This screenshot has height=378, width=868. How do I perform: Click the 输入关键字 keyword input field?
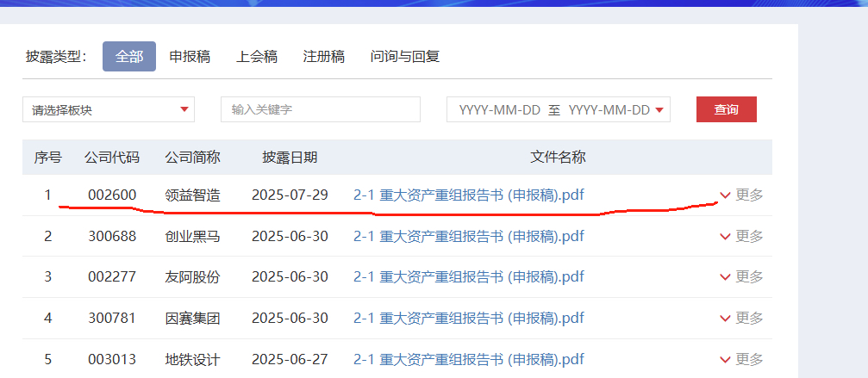click(321, 109)
